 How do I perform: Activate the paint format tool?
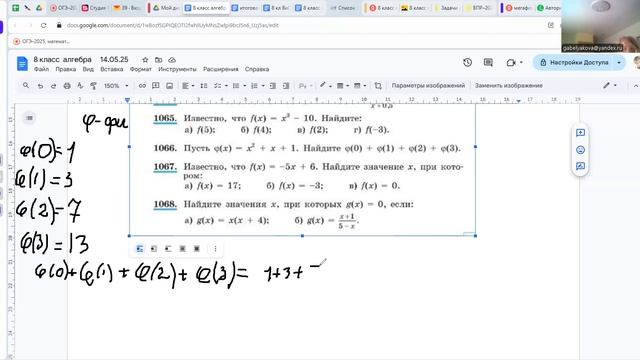tap(93, 86)
